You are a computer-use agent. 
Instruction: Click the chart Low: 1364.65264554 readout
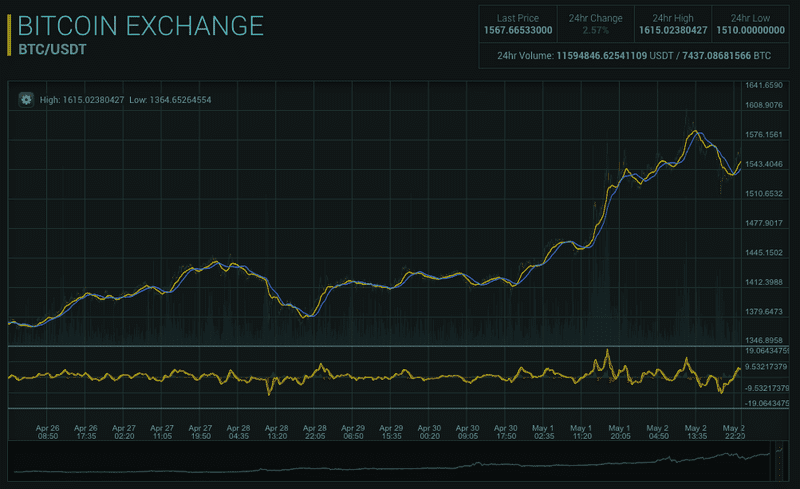point(170,100)
